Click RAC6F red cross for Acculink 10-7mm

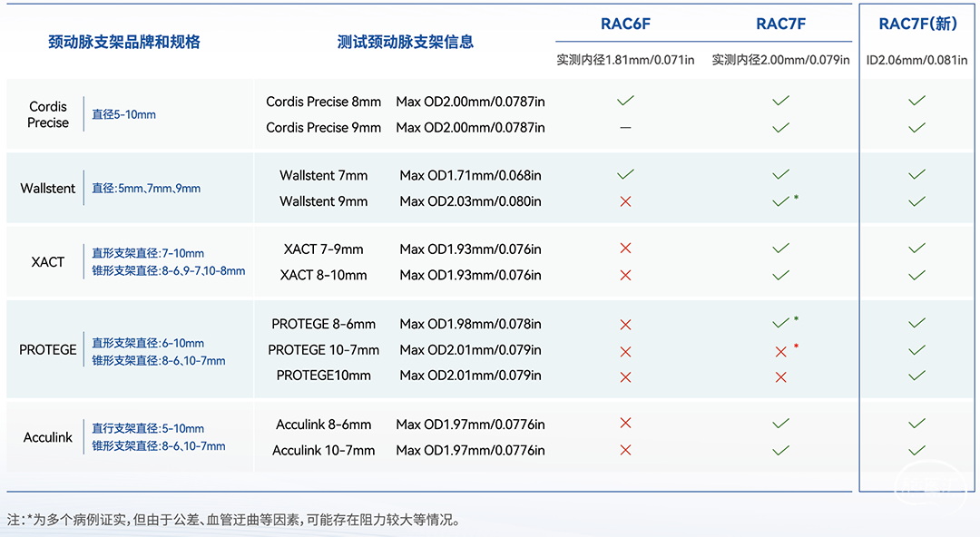click(x=625, y=450)
